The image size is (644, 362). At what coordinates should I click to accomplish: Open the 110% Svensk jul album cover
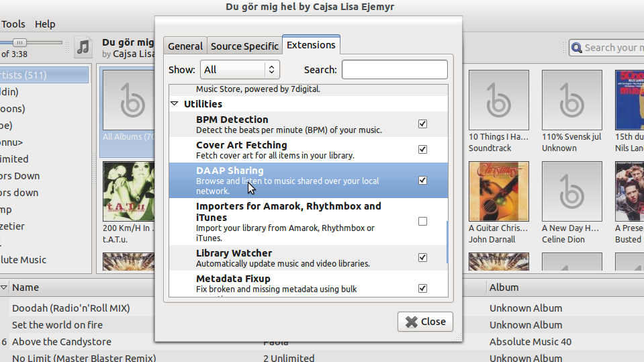571,100
